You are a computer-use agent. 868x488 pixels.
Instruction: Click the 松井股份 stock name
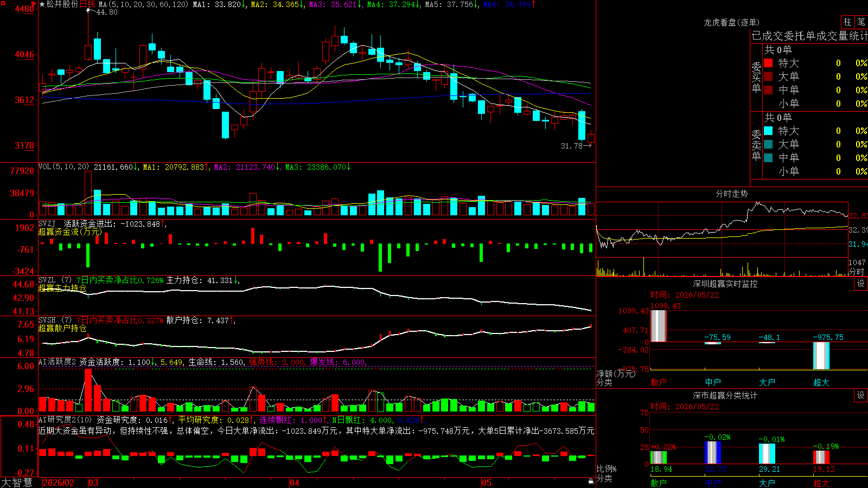pos(62,4)
